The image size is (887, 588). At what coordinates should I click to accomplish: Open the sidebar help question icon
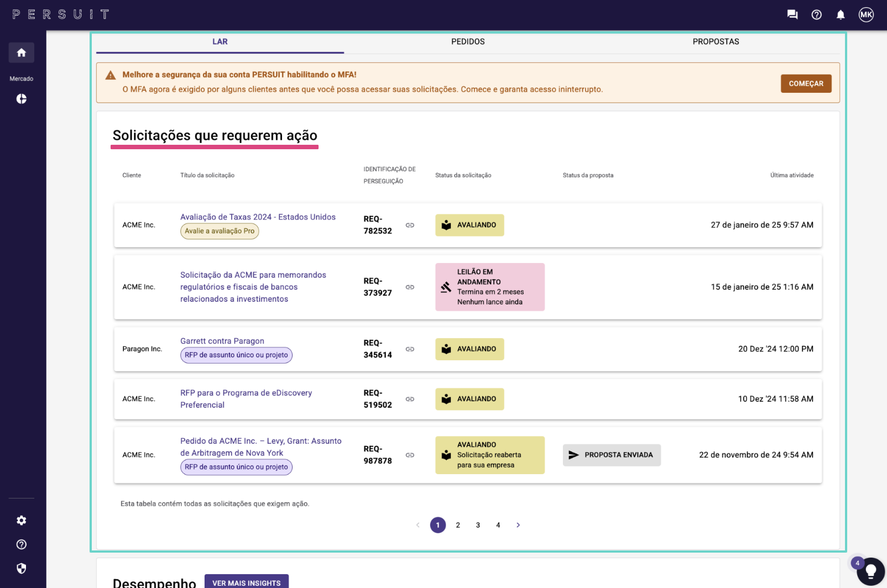tap(22, 544)
